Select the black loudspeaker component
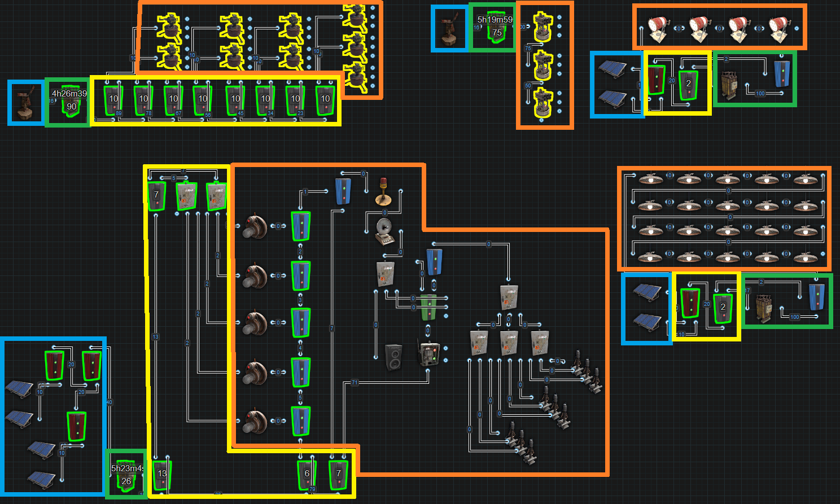The width and height of the screenshot is (840, 504). pos(393,357)
